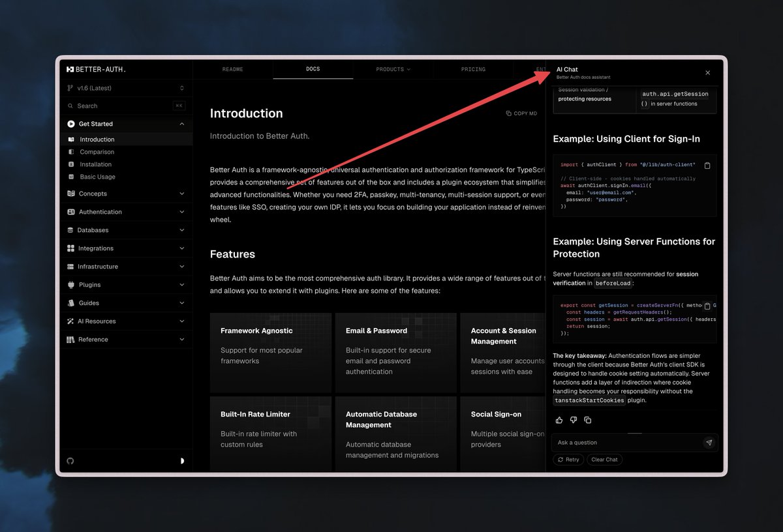Click the Plugins plug icon
The width and height of the screenshot is (783, 532).
pos(71,285)
